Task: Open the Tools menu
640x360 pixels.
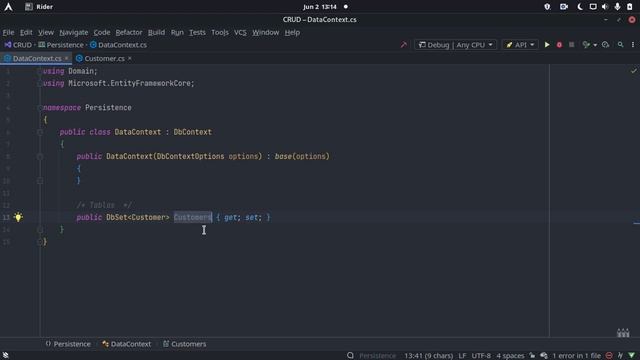Action: click(220, 32)
